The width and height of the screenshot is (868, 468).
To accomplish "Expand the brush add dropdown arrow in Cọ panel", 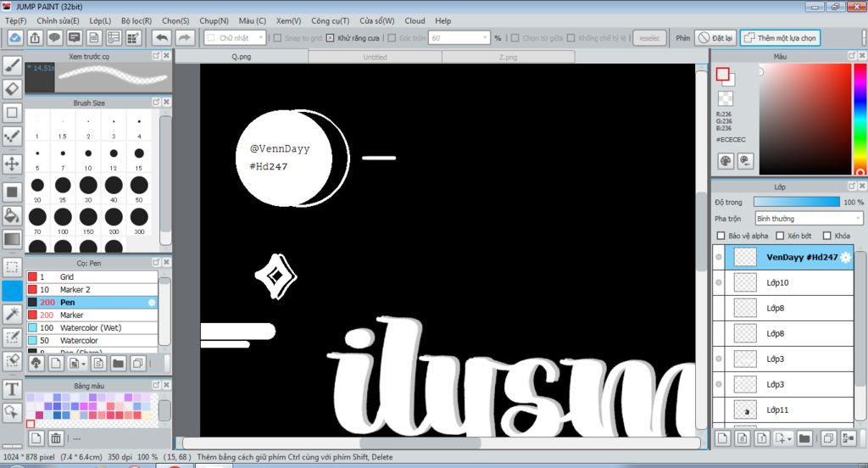I will coord(84,364).
